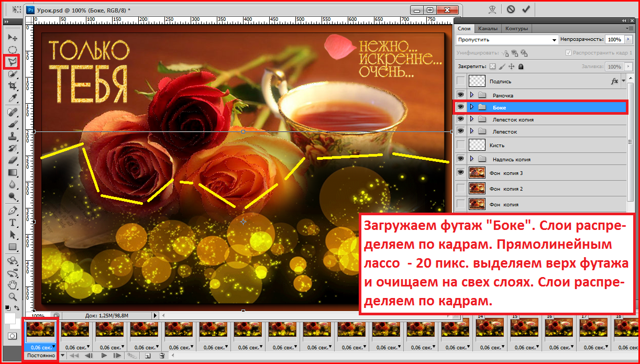Screen dimensions: 640x364
Task: Select the Polygonal Lasso tool
Action: (13, 62)
